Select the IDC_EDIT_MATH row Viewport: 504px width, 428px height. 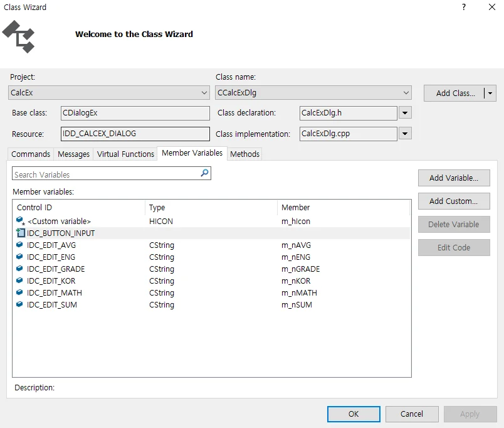[212, 292]
